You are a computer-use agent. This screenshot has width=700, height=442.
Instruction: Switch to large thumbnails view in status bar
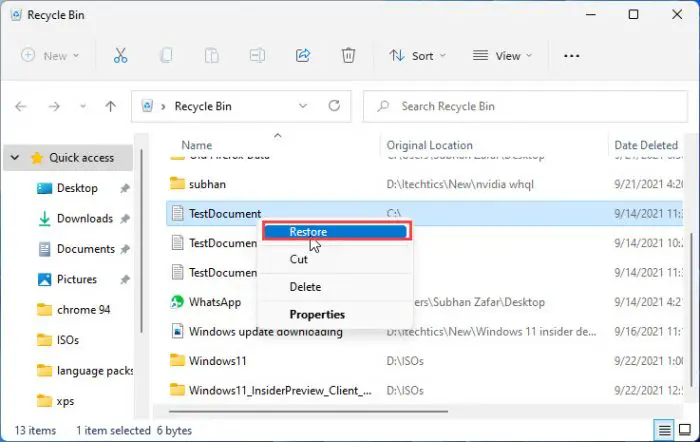(x=685, y=430)
